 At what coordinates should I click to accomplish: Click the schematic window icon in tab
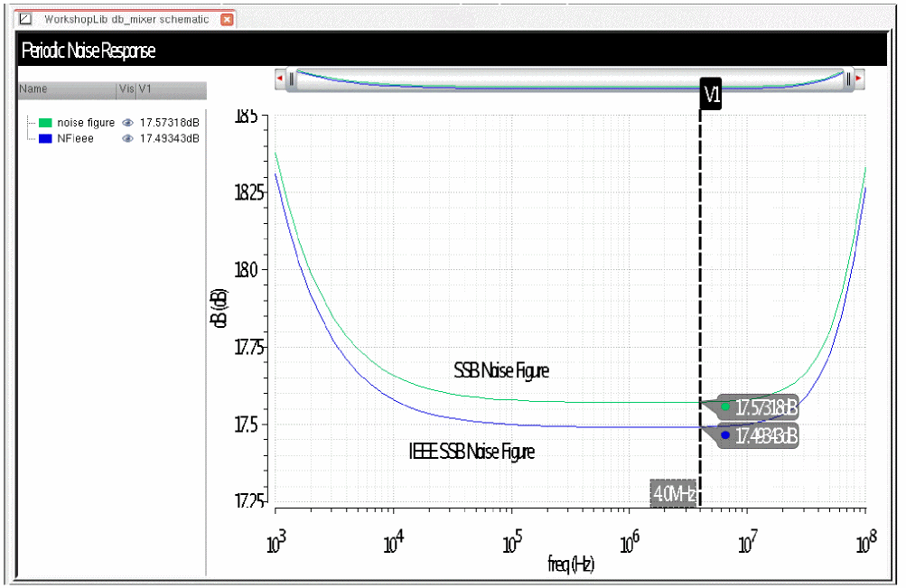tap(25, 19)
